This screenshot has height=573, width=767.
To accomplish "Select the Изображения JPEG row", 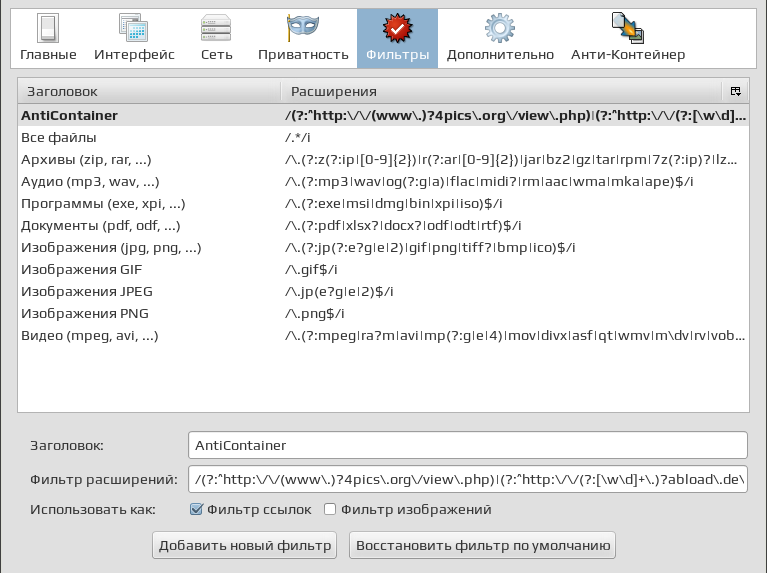I will [x=383, y=292].
